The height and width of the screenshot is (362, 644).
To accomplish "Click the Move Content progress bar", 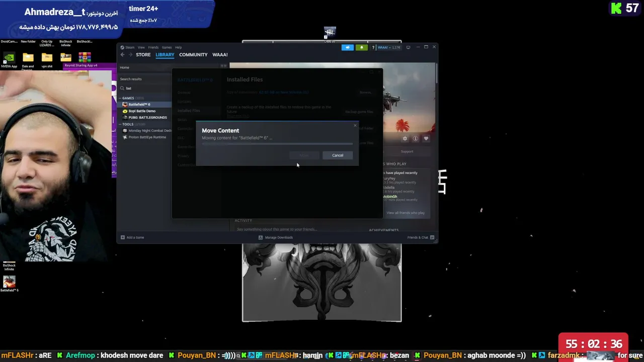I will [277, 144].
